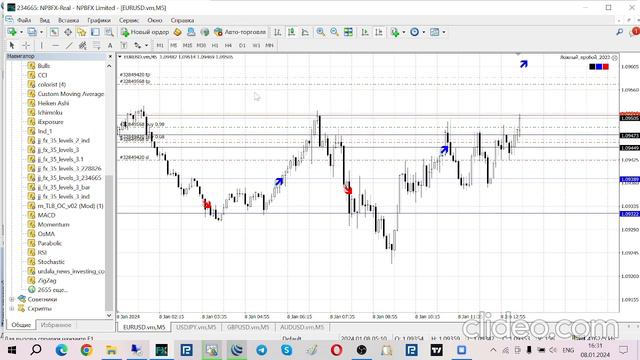Launch MetaEditor via yellow book icon
This screenshot has width=640, height=360.
pyautogui.click(x=177, y=32)
